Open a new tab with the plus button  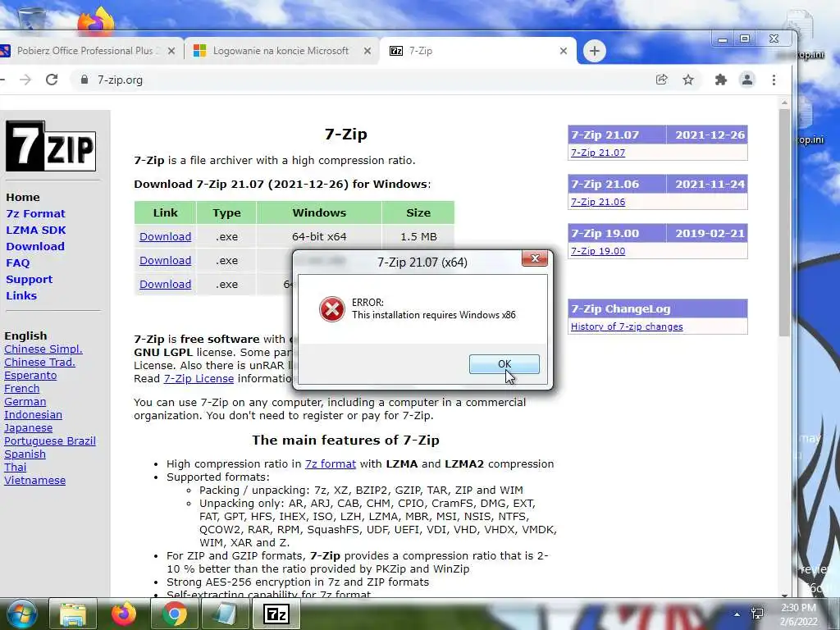click(x=594, y=51)
